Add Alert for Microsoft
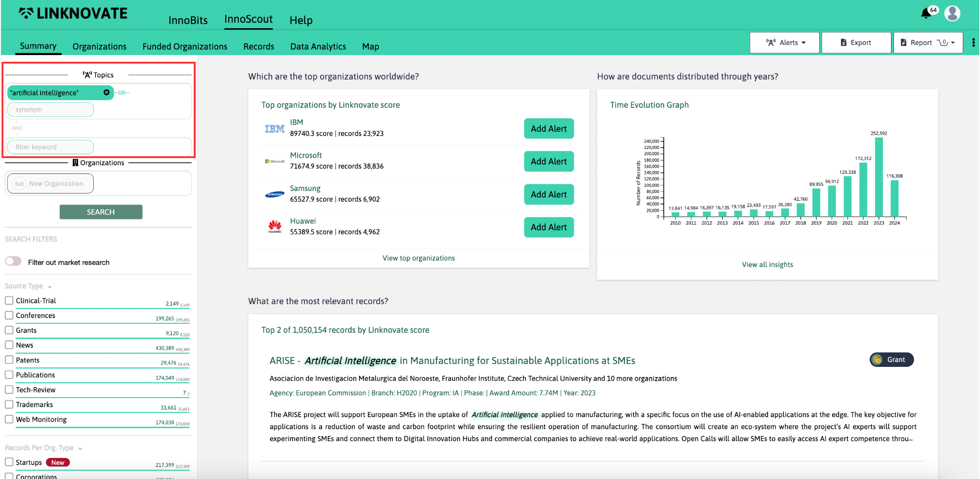This screenshot has height=479, width=980. coord(549,161)
